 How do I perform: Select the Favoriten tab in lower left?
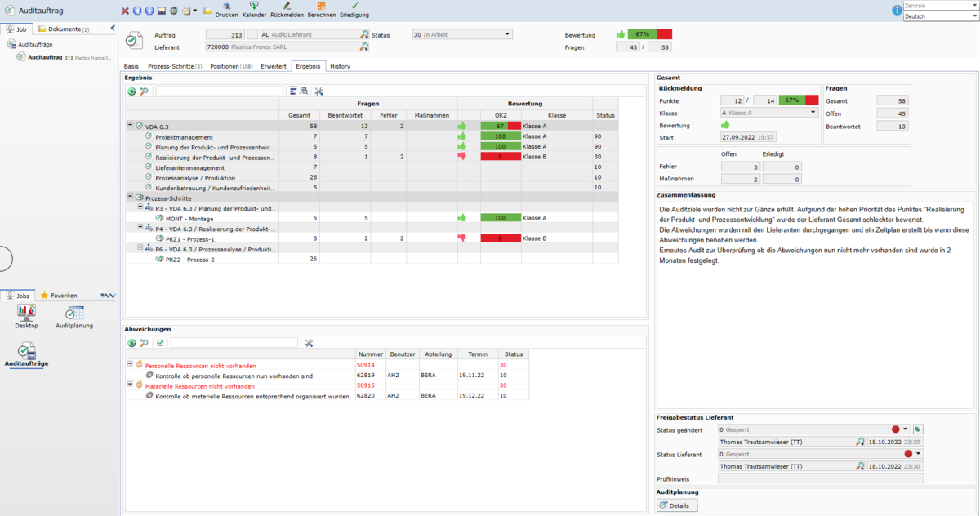pos(59,295)
